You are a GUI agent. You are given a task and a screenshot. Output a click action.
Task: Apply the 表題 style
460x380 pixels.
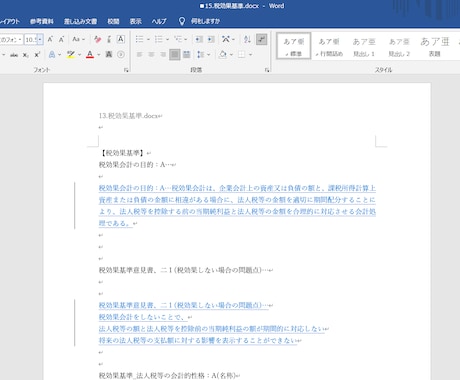tap(435, 46)
